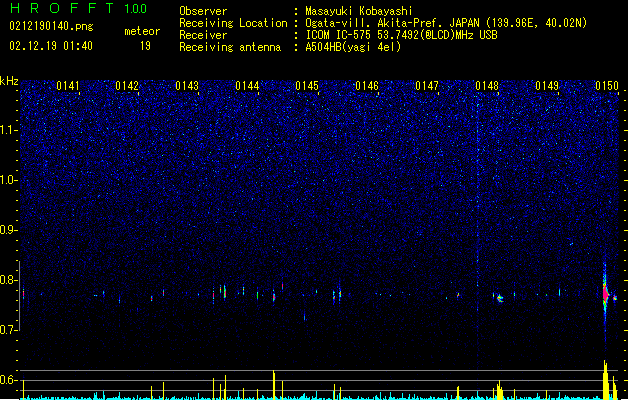
Task: Click time marker 0149
Action: (x=547, y=86)
